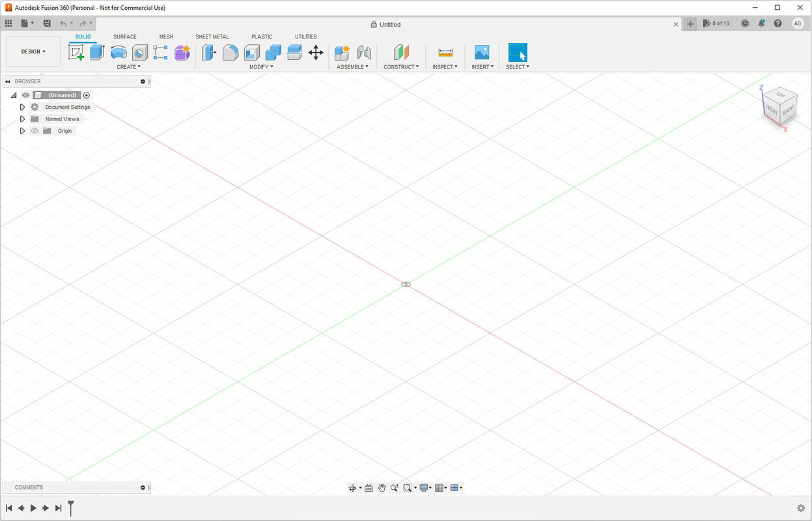Switch to the SURFACE tab
The image size is (812, 521).
click(x=124, y=37)
